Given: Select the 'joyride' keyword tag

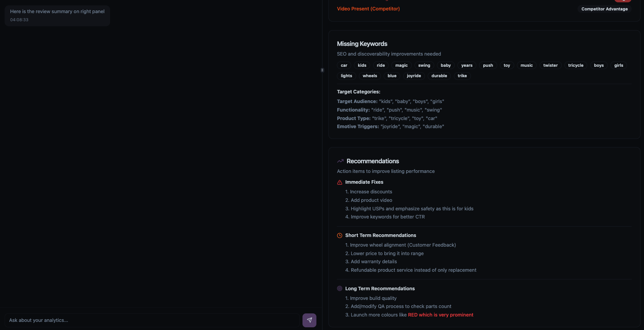Looking at the screenshot, I should pyautogui.click(x=414, y=76).
